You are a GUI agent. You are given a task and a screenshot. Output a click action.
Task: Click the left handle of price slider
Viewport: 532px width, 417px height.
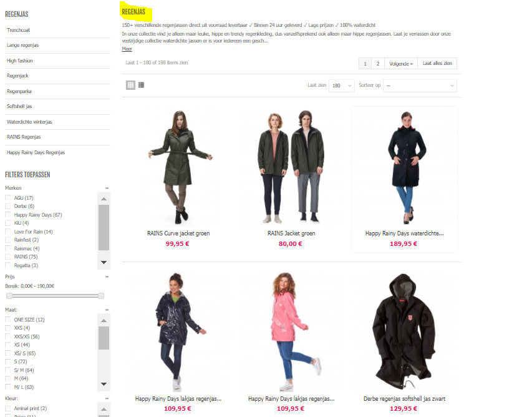tap(9, 296)
